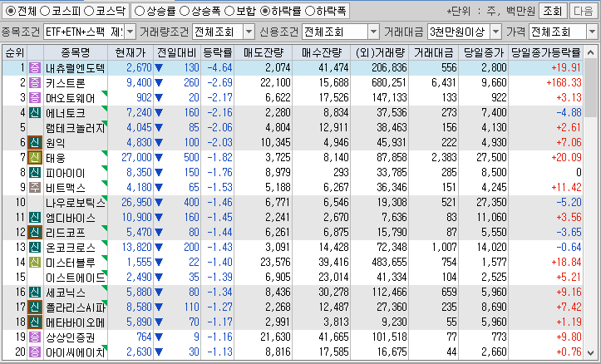The height and width of the screenshot is (364, 601).
Task: Click 온코크로스 trade value 1,007
Action: (x=444, y=247)
